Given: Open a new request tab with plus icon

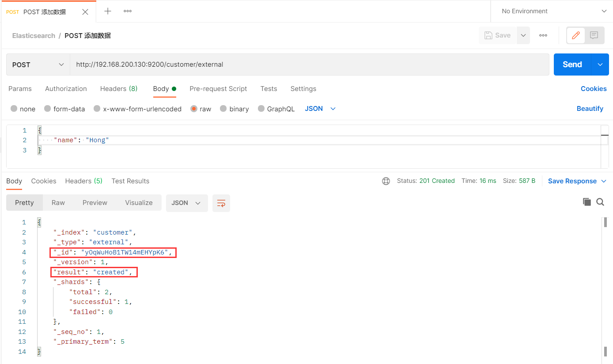Looking at the screenshot, I should coord(107,11).
